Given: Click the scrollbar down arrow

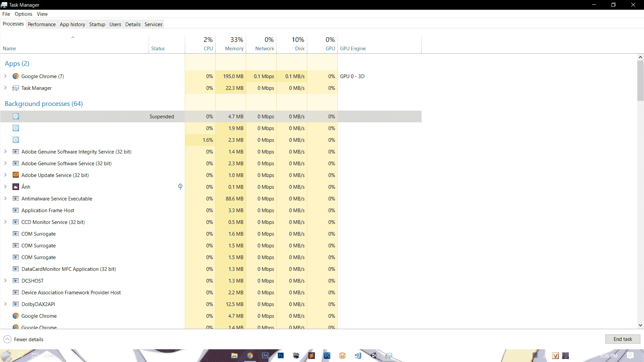Looking at the screenshot, I should click(640, 325).
